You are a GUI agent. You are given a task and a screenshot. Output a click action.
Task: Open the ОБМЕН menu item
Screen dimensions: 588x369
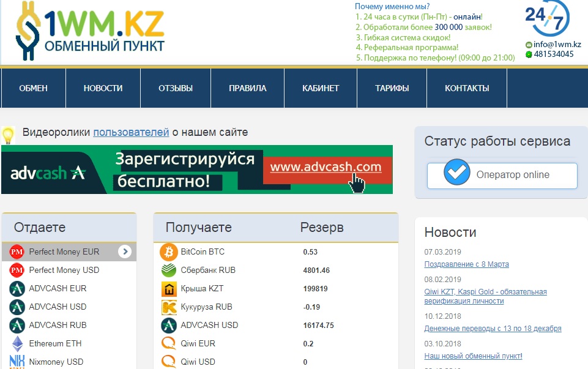pos(34,88)
